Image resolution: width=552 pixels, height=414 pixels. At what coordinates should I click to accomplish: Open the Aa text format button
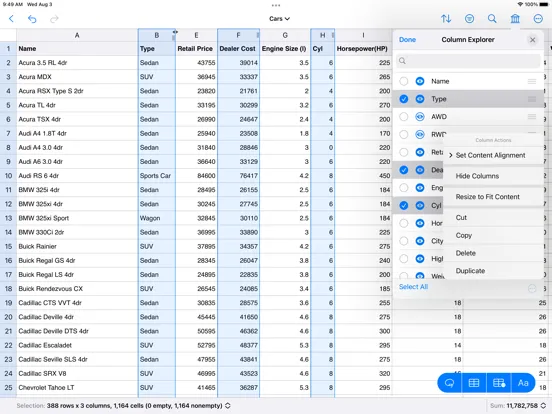coord(523,383)
